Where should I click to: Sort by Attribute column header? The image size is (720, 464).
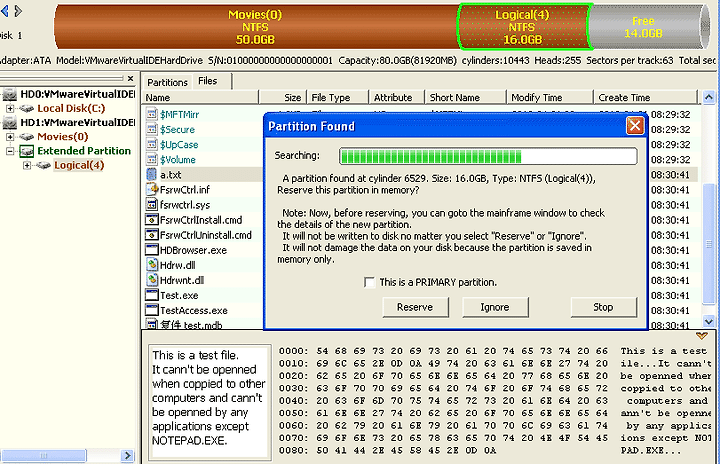point(397,97)
